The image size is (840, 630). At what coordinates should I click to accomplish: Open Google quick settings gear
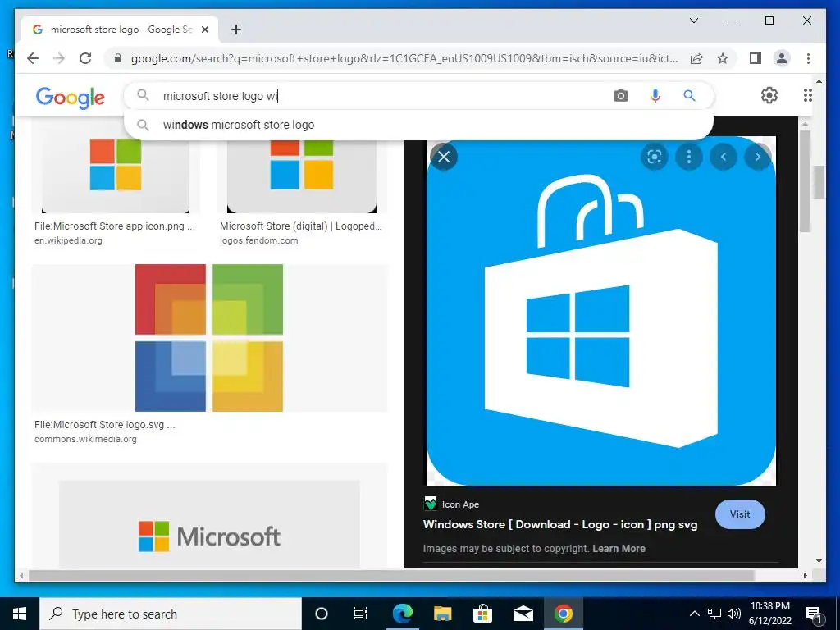pyautogui.click(x=769, y=95)
